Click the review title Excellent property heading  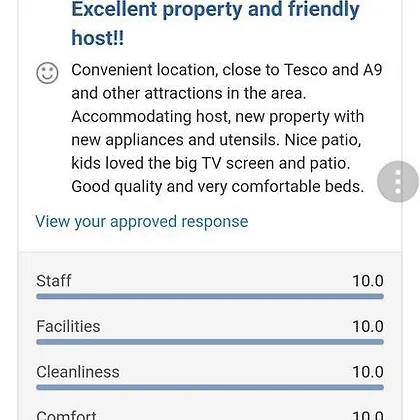pyautogui.click(x=215, y=23)
